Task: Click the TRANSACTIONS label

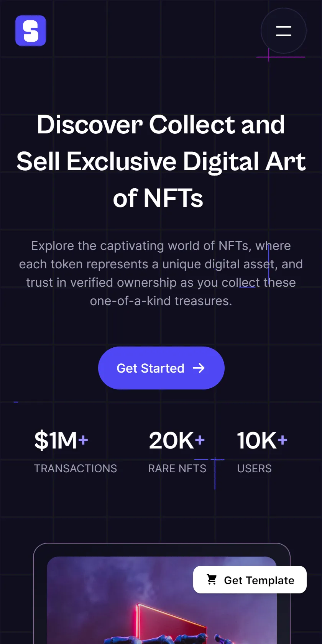Action: [76, 468]
